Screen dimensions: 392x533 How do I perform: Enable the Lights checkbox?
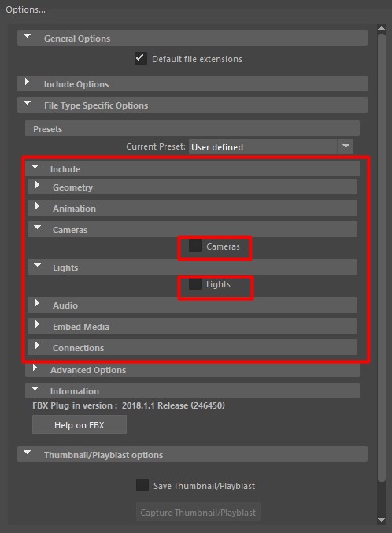(195, 284)
